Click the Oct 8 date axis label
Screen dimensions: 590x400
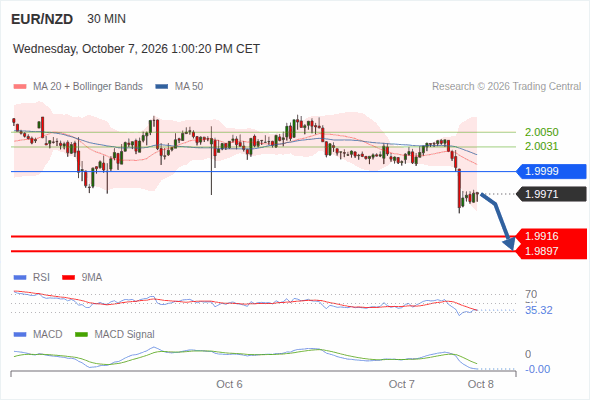[481, 384]
